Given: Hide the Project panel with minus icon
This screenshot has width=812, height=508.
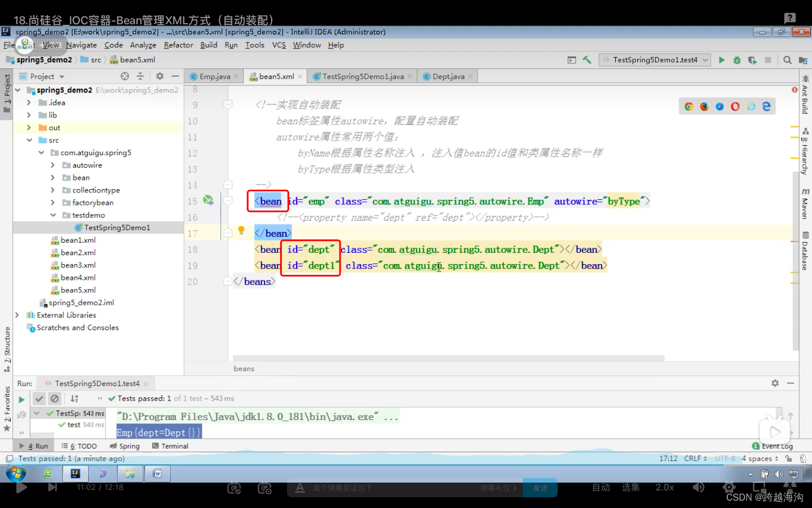Looking at the screenshot, I should point(175,76).
